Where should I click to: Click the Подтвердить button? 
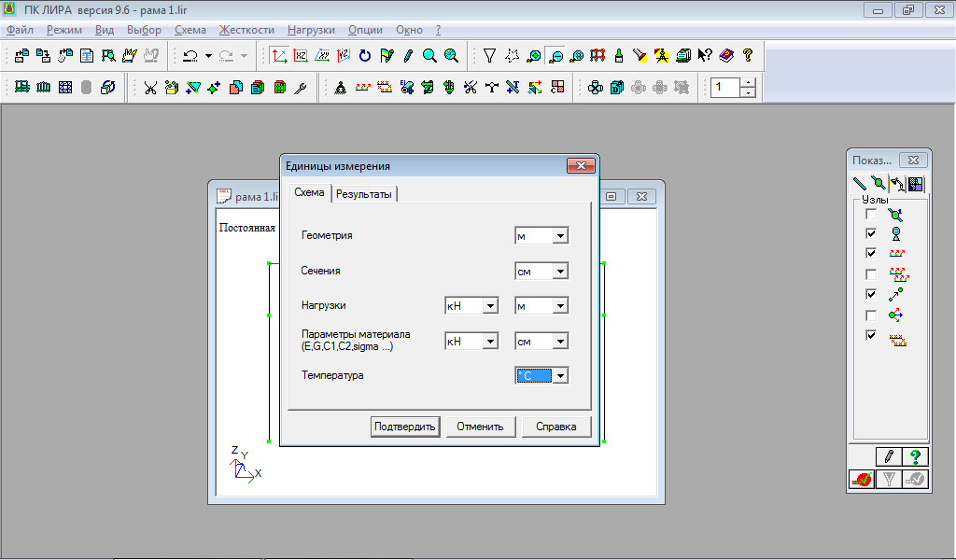tap(405, 427)
